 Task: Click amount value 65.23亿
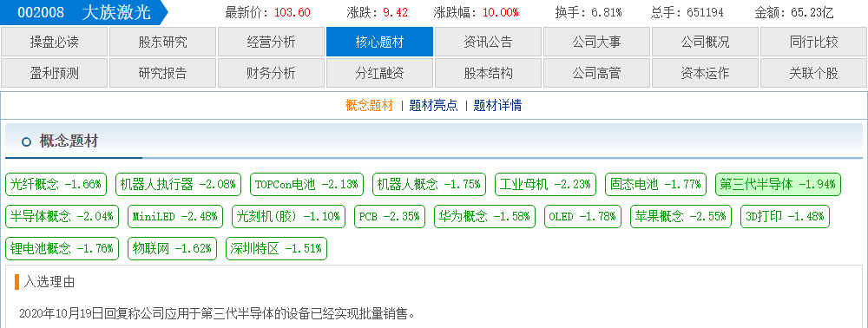tap(812, 13)
